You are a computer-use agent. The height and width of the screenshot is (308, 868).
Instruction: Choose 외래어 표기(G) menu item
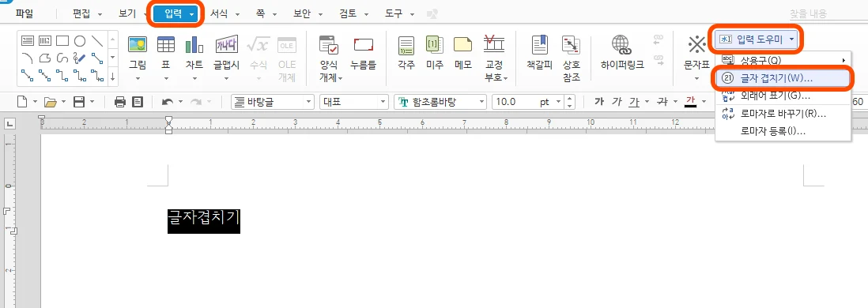(x=782, y=96)
